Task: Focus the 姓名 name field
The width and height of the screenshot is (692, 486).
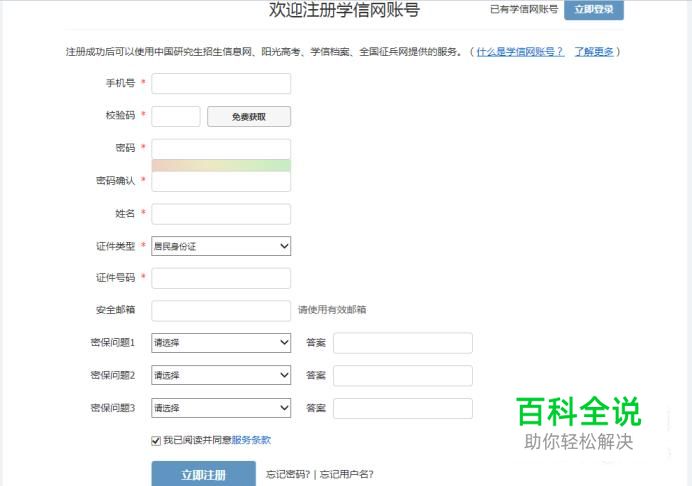Action: [x=221, y=214]
